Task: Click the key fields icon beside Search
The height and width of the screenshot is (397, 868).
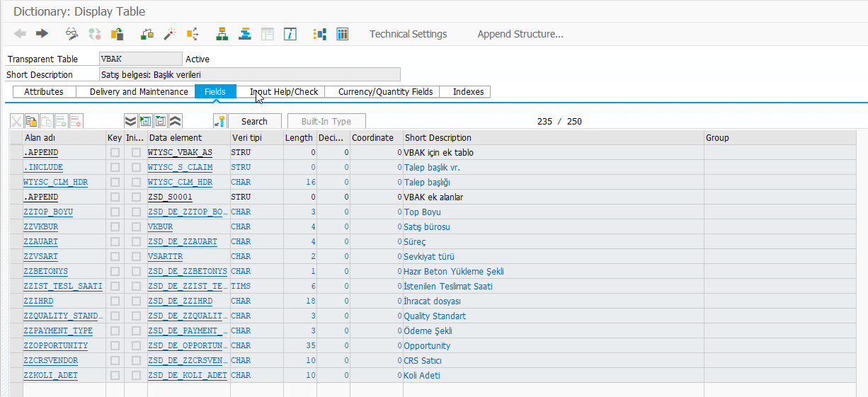Action: click(220, 121)
